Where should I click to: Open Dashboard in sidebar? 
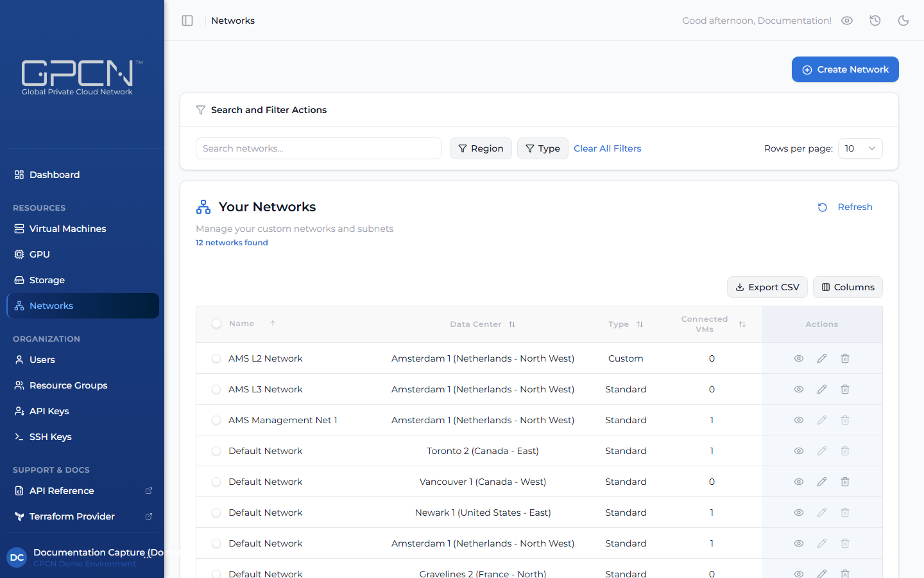[x=83, y=175]
